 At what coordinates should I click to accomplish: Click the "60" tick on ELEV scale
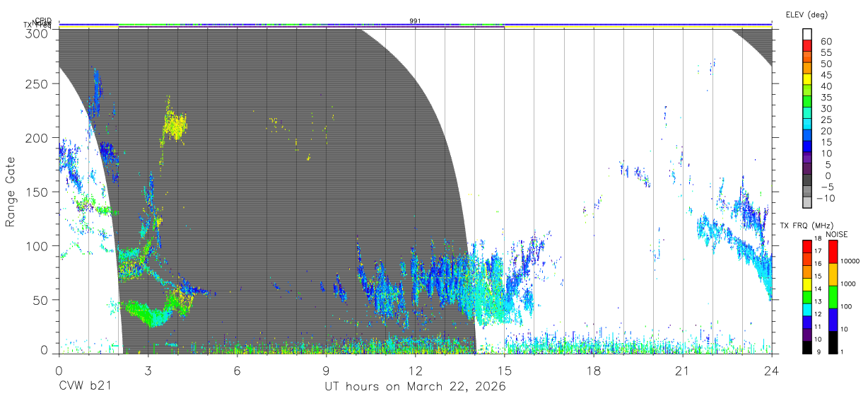pyautogui.click(x=826, y=42)
